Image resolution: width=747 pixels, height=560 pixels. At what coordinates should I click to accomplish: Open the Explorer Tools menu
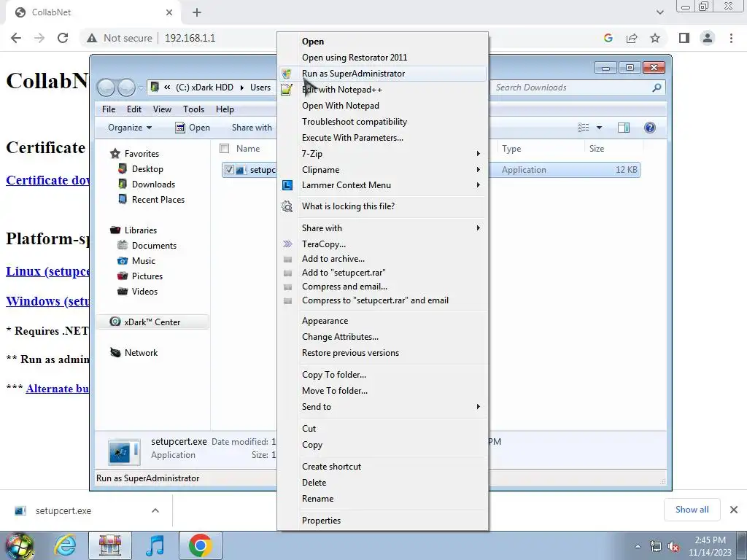193,109
